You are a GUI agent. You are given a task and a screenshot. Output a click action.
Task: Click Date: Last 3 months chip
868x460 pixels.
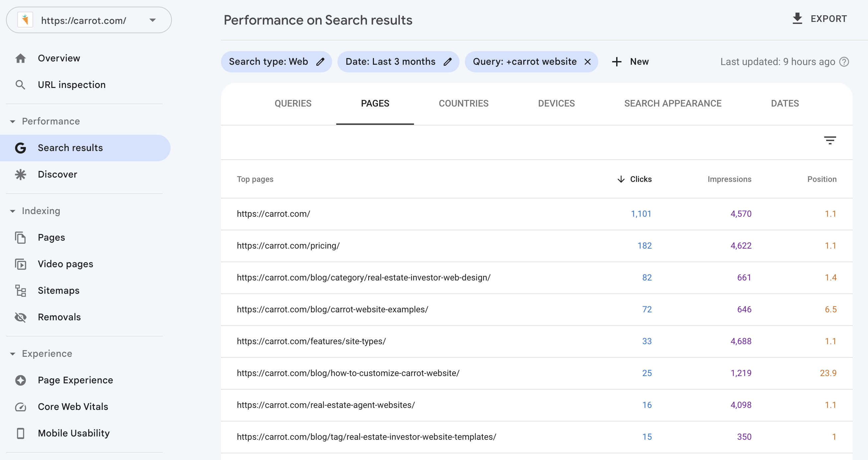[x=398, y=62]
